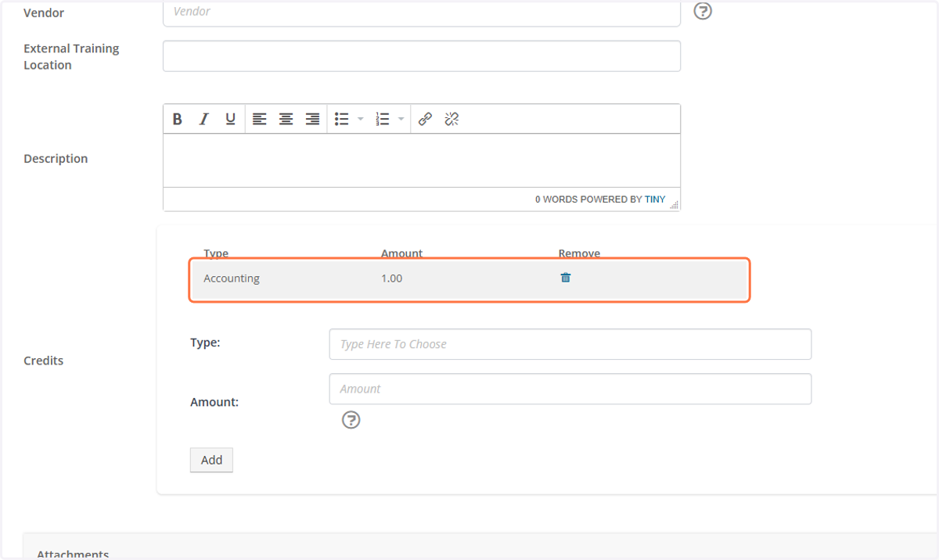Insert a bulleted list
The height and width of the screenshot is (560, 939).
click(342, 119)
